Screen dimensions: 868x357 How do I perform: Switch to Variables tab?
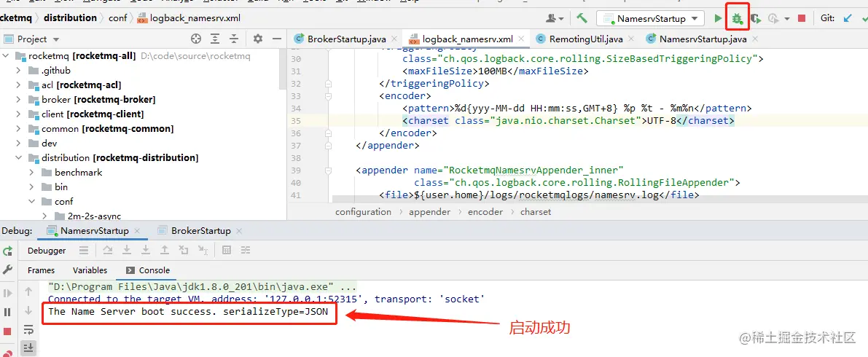pyautogui.click(x=90, y=270)
